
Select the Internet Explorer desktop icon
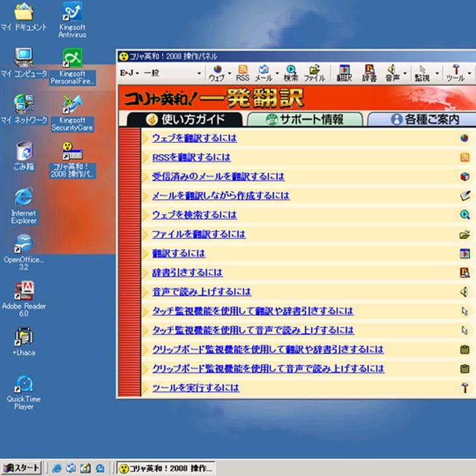click(x=24, y=206)
